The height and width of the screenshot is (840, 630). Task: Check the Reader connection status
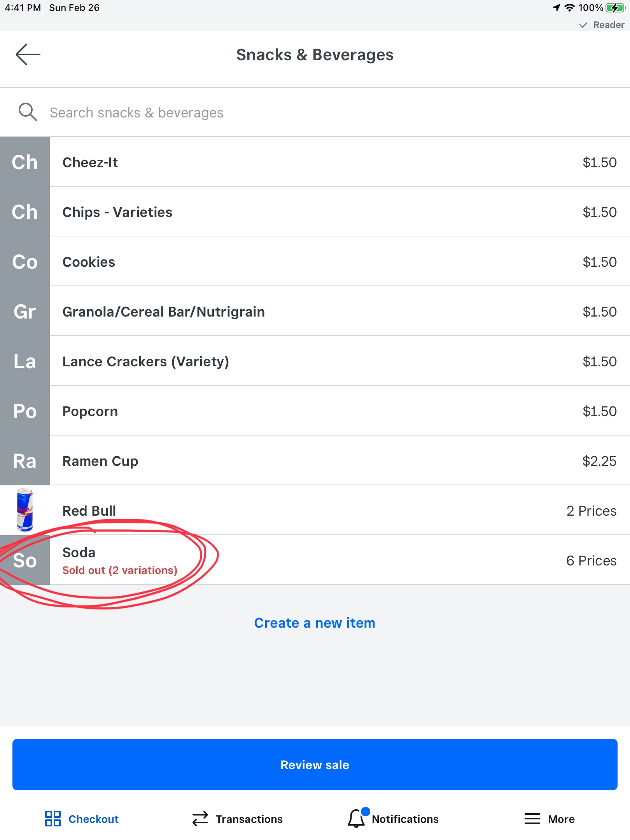click(x=601, y=25)
